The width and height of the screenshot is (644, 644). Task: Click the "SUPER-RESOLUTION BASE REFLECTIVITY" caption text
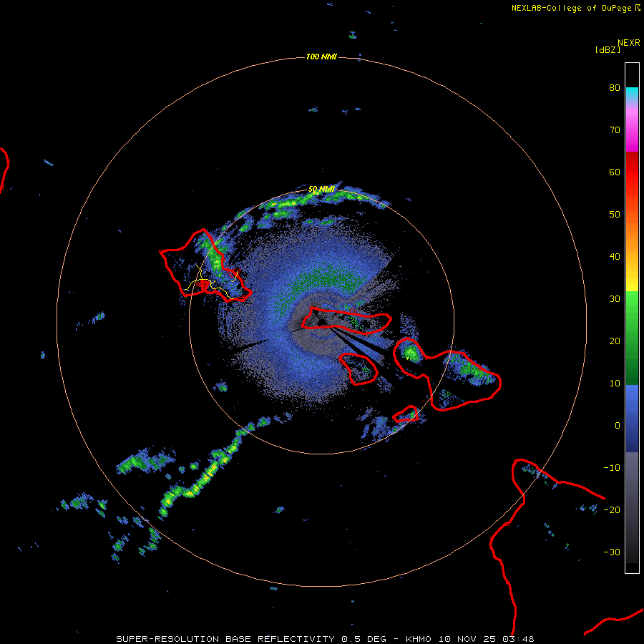point(225,639)
